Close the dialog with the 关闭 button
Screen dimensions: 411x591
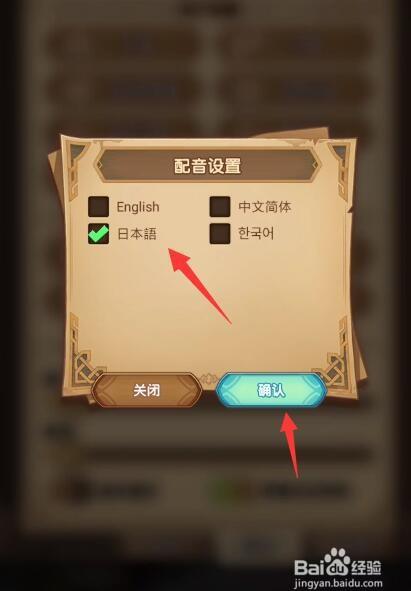[x=147, y=390]
